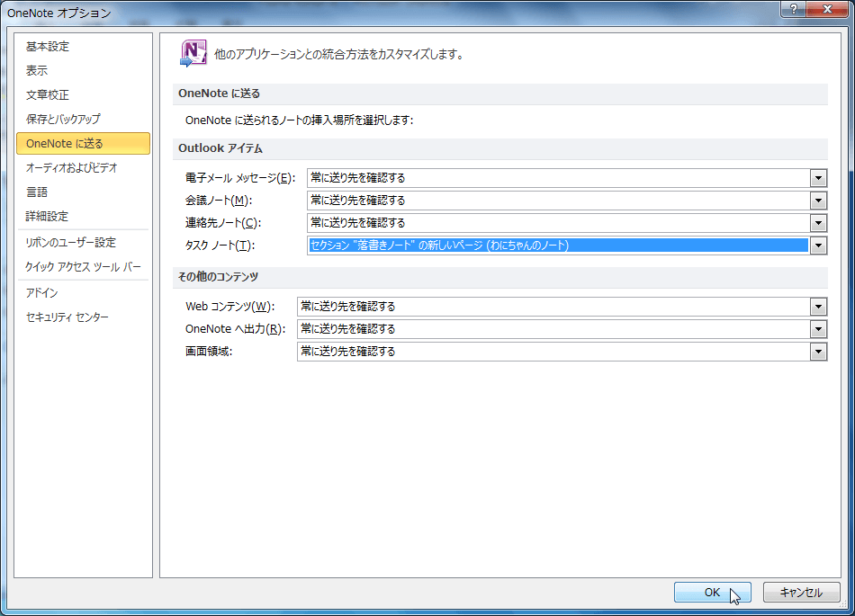Select クイック アクセス ツール バー category
Viewport: 855px width, 616px height.
pos(83,267)
